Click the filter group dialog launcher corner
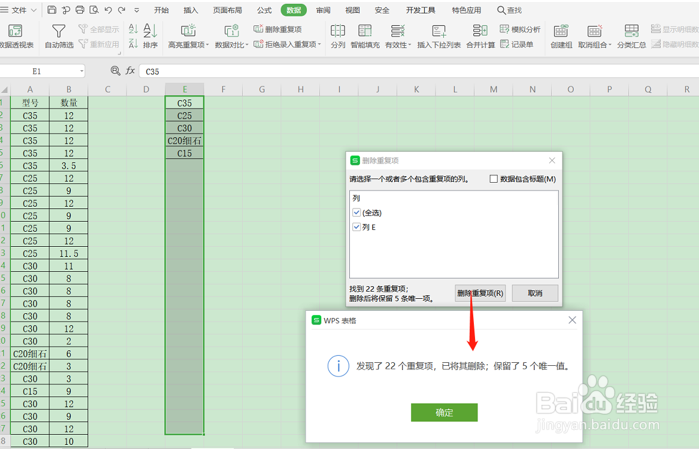699x449 pixels. pyautogui.click(x=119, y=54)
